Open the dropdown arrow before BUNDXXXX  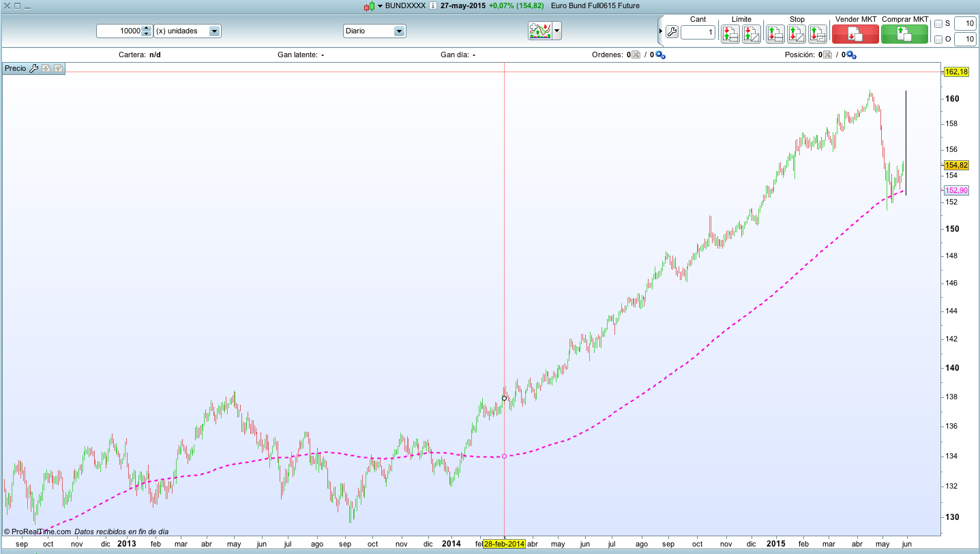coord(381,5)
